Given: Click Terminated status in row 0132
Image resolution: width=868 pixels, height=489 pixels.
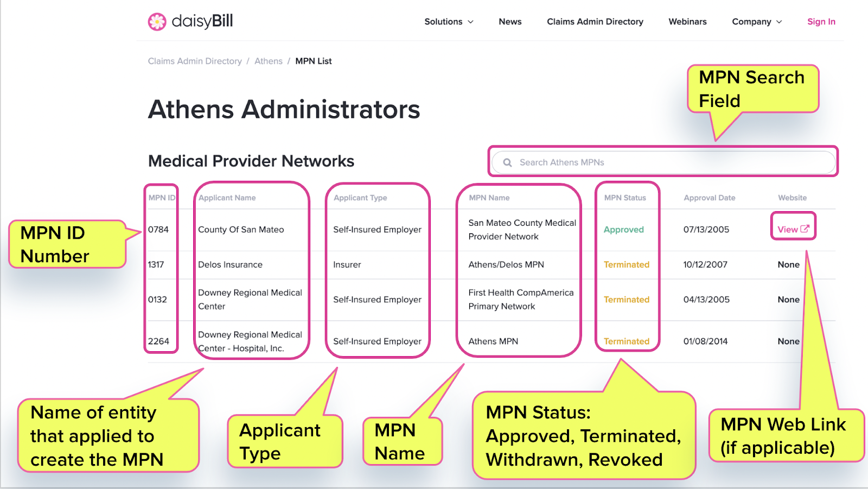Looking at the screenshot, I should (x=627, y=300).
